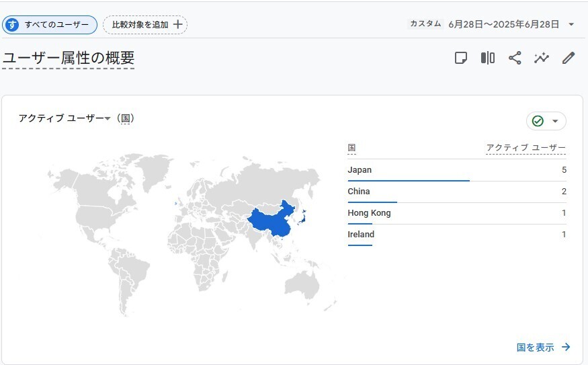
Task: Select the Hong Kong row in table
Action: coord(456,213)
